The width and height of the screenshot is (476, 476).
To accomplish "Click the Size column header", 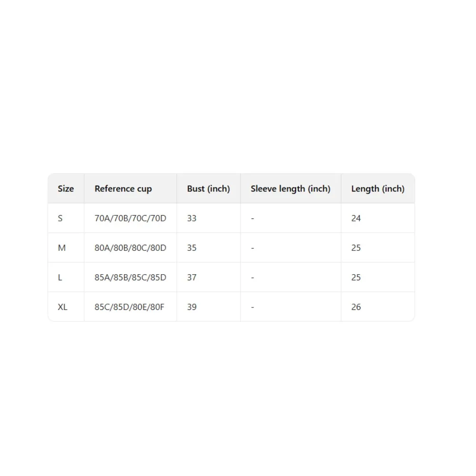I will (66, 188).
